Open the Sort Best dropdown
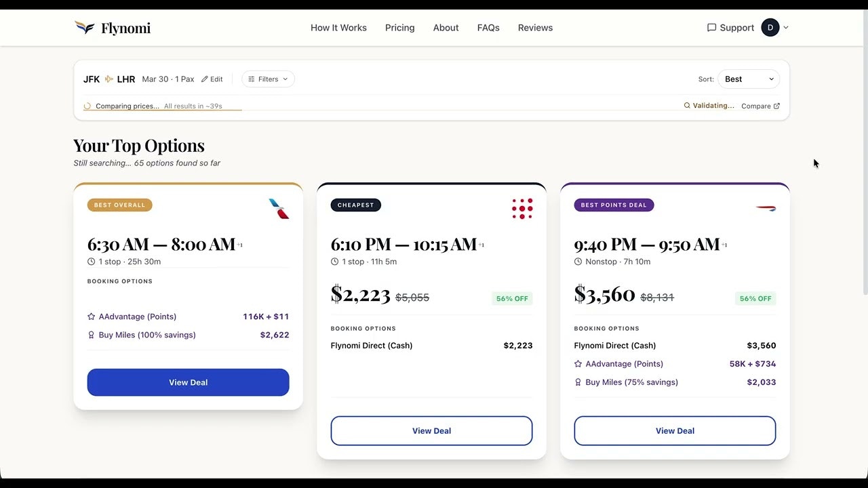Screen dimensions: 868x488 [x=749, y=79]
